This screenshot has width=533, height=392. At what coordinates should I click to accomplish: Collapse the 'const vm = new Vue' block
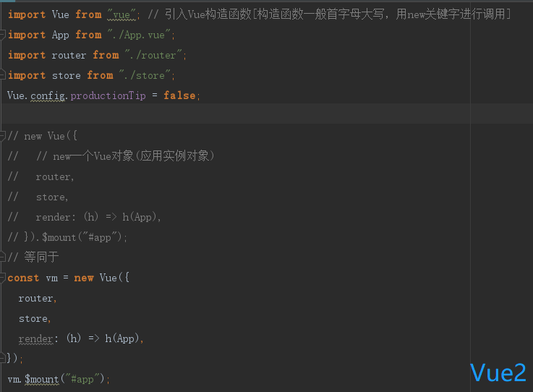tap(3, 278)
